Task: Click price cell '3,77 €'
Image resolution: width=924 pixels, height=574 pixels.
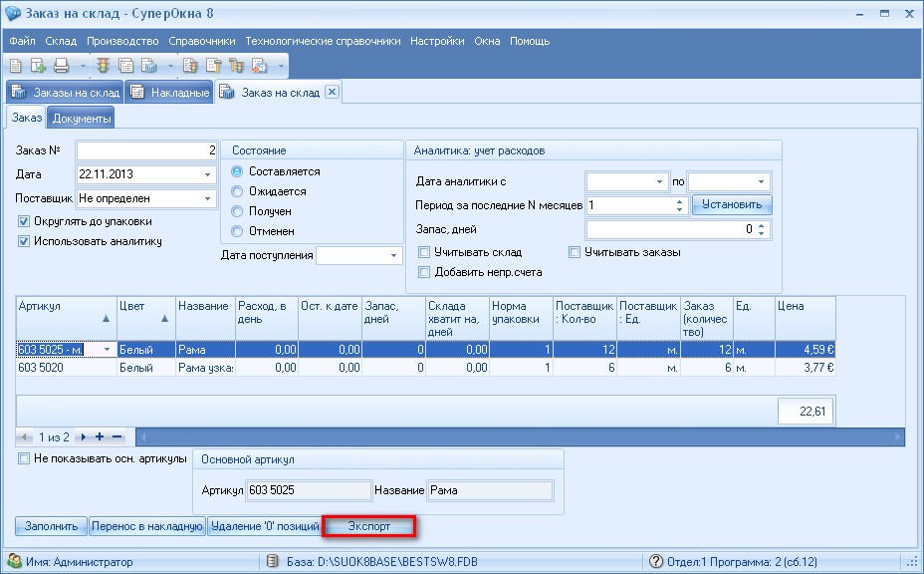Action: tap(805, 368)
